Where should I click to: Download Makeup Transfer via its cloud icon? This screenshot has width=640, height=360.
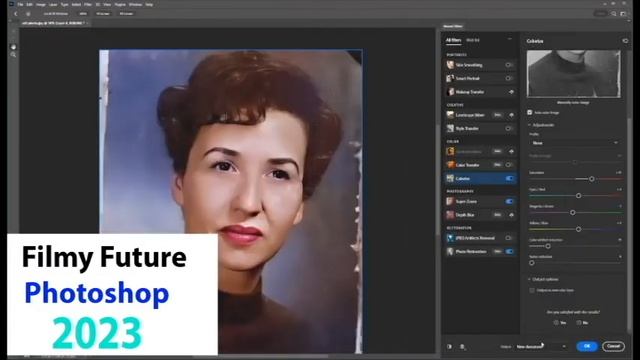click(511, 92)
